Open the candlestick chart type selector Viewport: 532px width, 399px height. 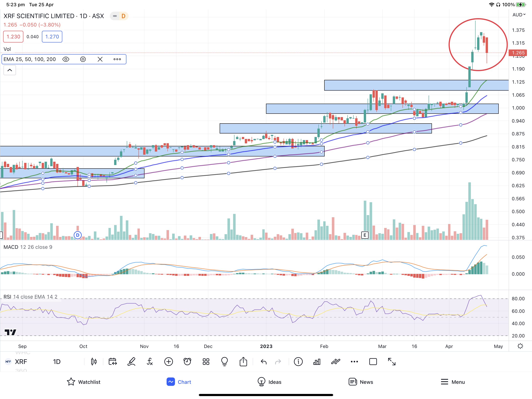[x=94, y=361]
